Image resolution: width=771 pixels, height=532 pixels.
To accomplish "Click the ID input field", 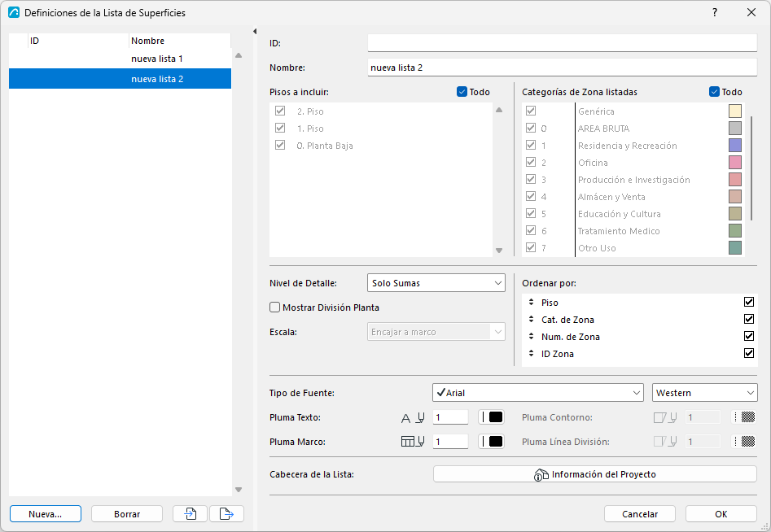I will tap(563, 43).
